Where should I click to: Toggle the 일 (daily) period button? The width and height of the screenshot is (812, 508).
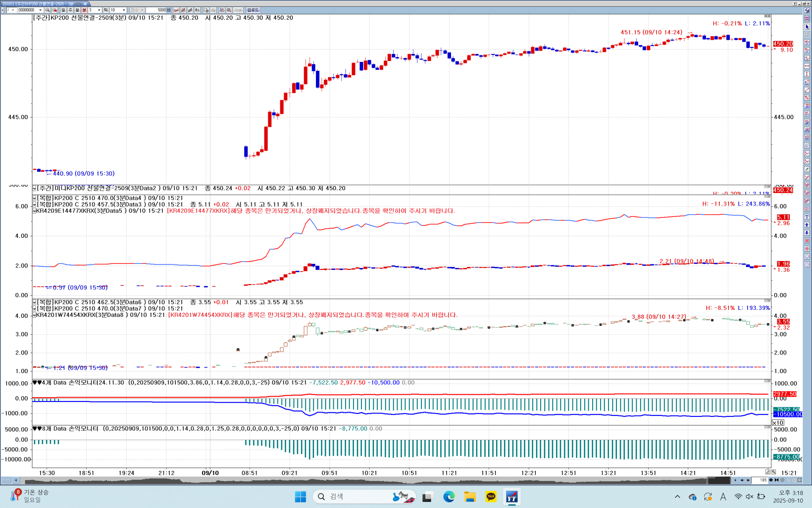[63, 10]
